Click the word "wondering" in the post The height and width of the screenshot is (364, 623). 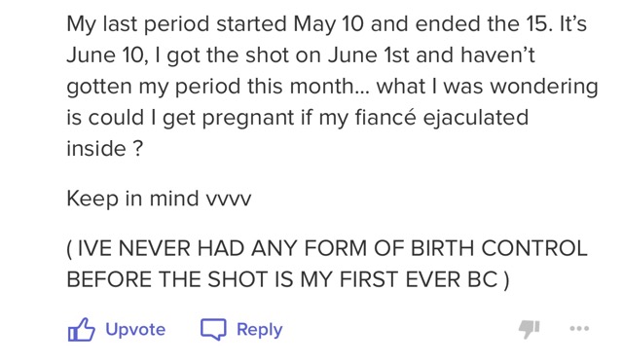click(x=544, y=87)
